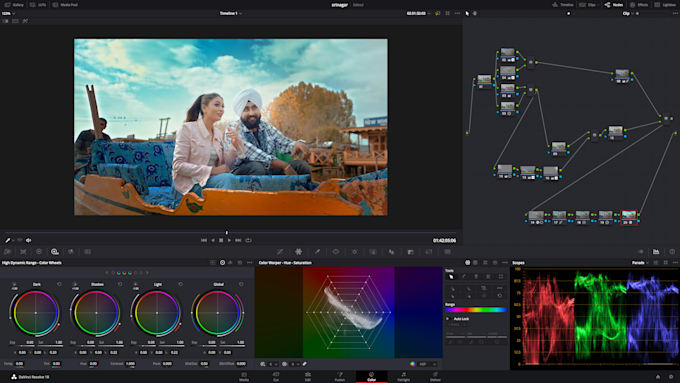The width and height of the screenshot is (680, 383).
Task: Expand the viewer to enhanced mode
Action: coord(448,13)
